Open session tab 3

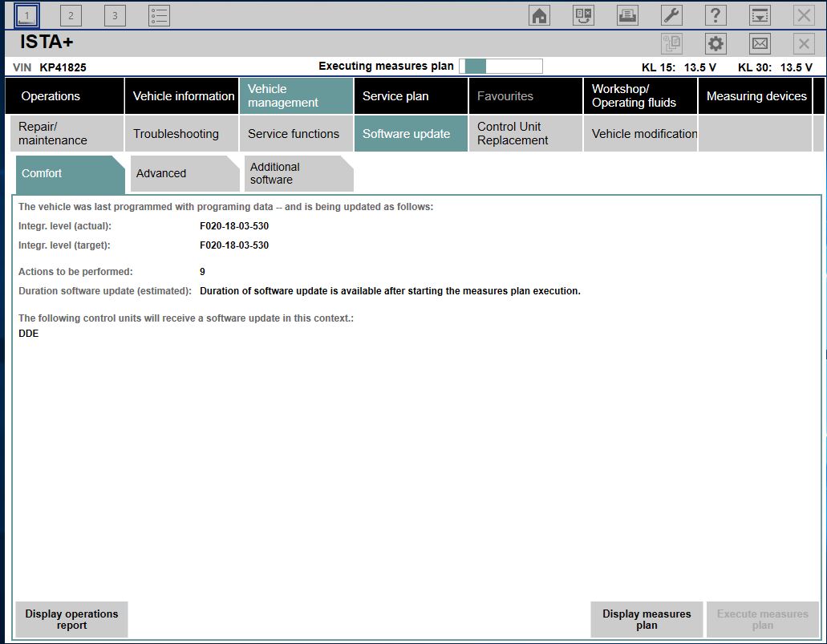114,14
